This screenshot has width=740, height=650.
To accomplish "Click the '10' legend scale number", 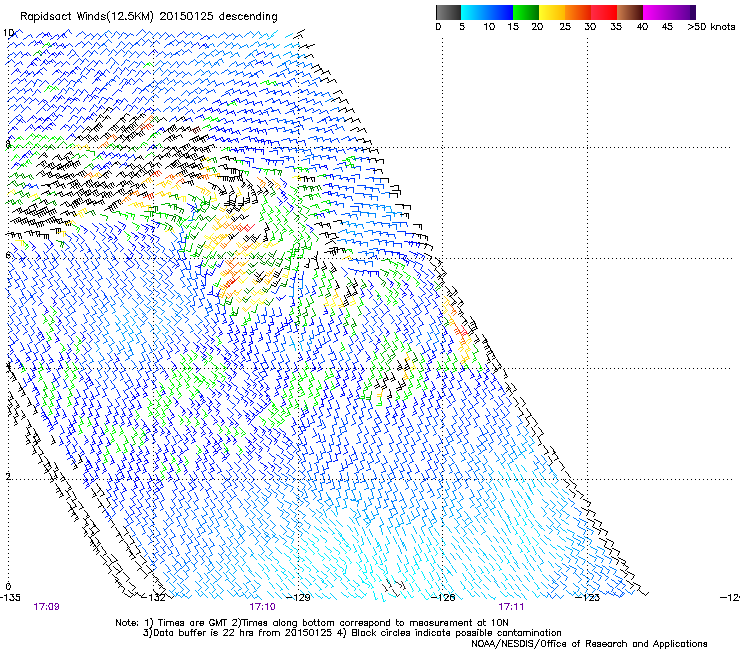I will point(489,27).
